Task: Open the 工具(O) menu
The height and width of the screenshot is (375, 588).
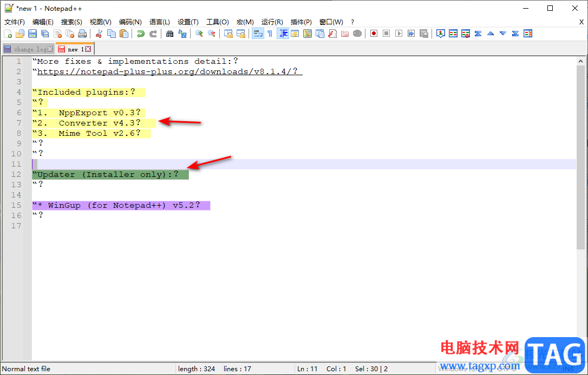Action: pyautogui.click(x=218, y=22)
